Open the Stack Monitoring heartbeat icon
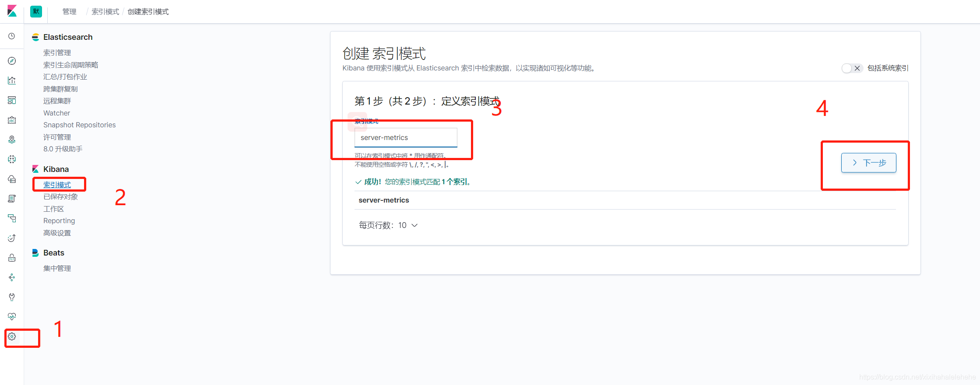 [x=12, y=317]
